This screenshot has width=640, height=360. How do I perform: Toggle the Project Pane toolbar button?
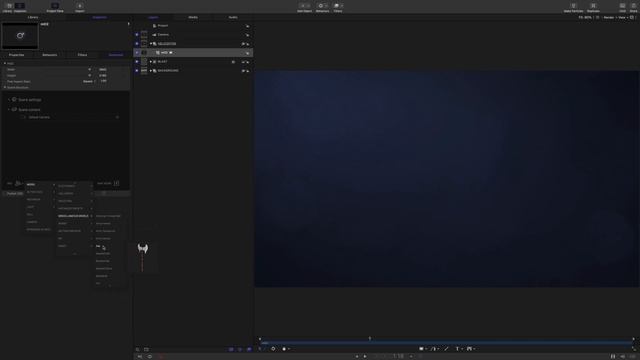pyautogui.click(x=55, y=7)
